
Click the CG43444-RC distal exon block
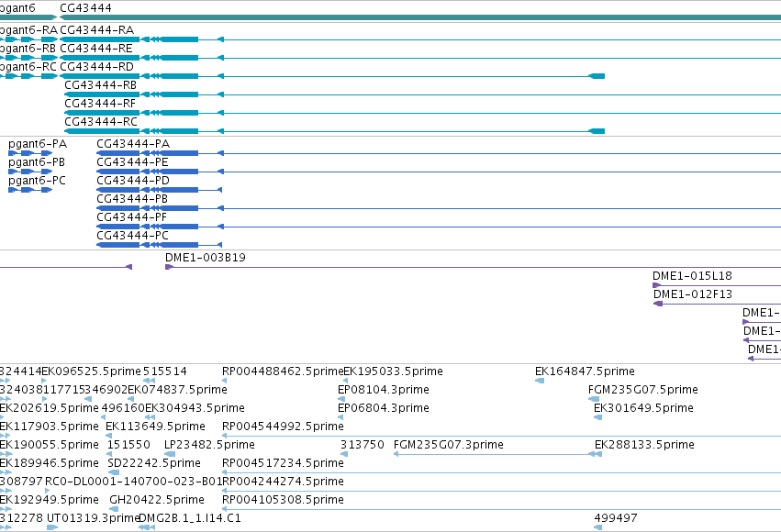click(597, 131)
